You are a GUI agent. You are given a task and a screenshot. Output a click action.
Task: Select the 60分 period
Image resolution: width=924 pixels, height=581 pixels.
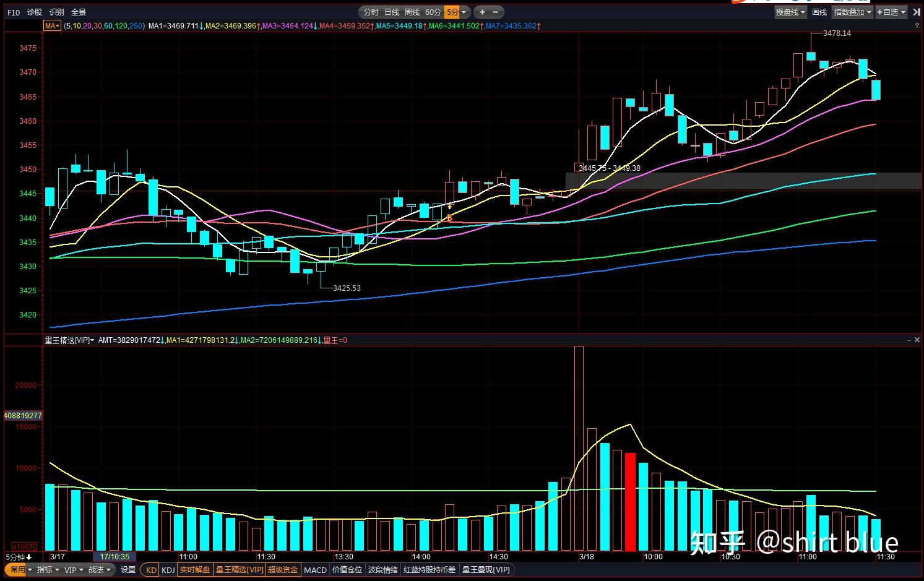tap(433, 12)
